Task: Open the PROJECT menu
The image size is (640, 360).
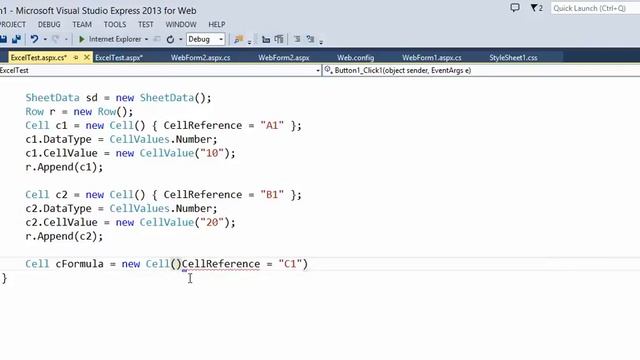Action: pos(12,24)
